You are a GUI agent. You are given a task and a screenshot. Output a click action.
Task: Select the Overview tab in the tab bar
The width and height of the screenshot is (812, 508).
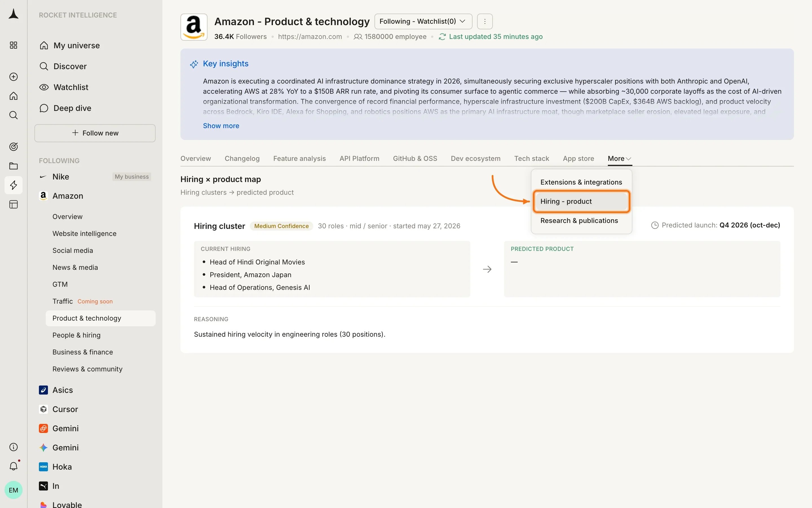pyautogui.click(x=196, y=159)
